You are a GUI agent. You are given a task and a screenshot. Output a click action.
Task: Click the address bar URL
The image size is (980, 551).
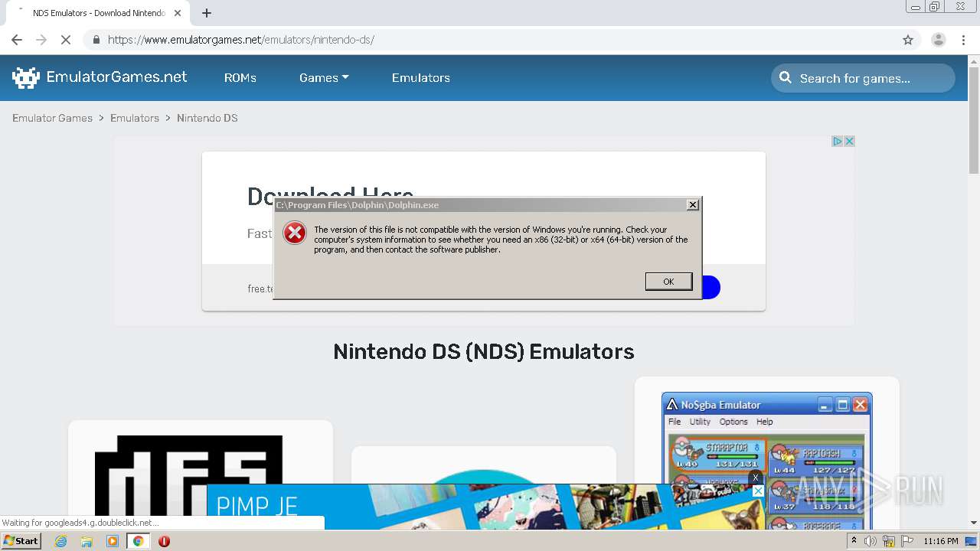coord(241,40)
